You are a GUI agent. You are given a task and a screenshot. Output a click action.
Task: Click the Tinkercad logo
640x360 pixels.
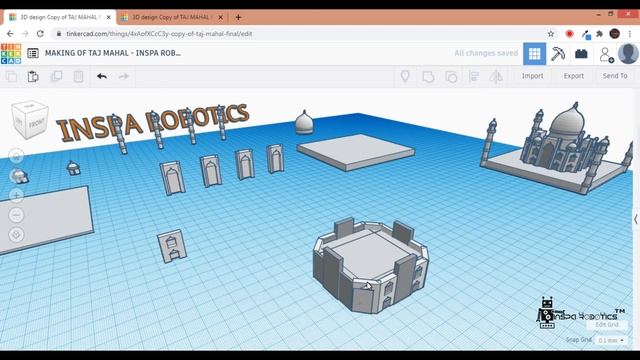coord(11,53)
